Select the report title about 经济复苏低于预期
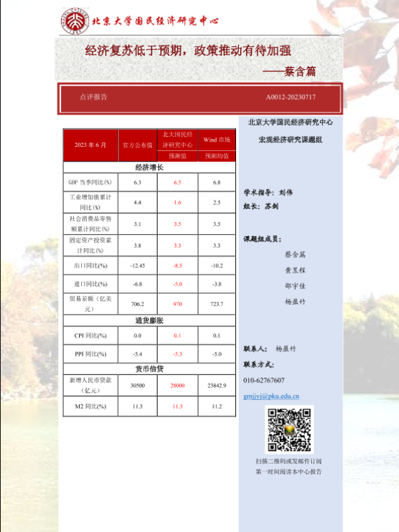Image resolution: width=399 pixels, height=532 pixels. (188, 51)
